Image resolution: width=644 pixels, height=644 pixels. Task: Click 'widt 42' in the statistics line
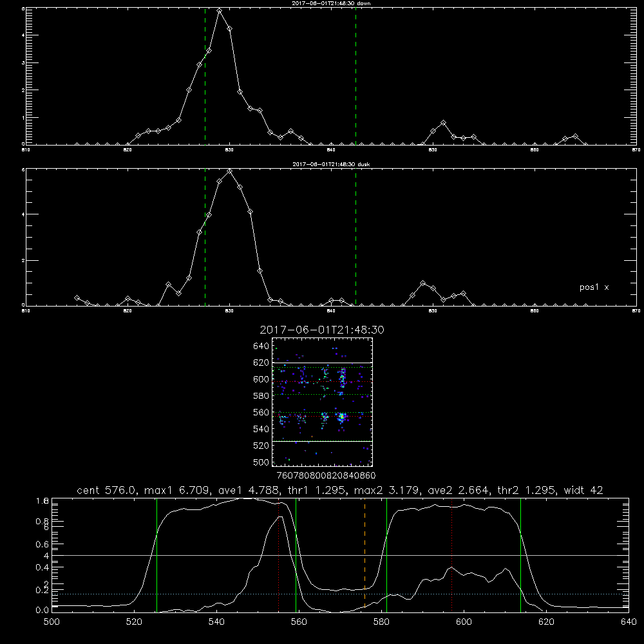[x=583, y=490]
